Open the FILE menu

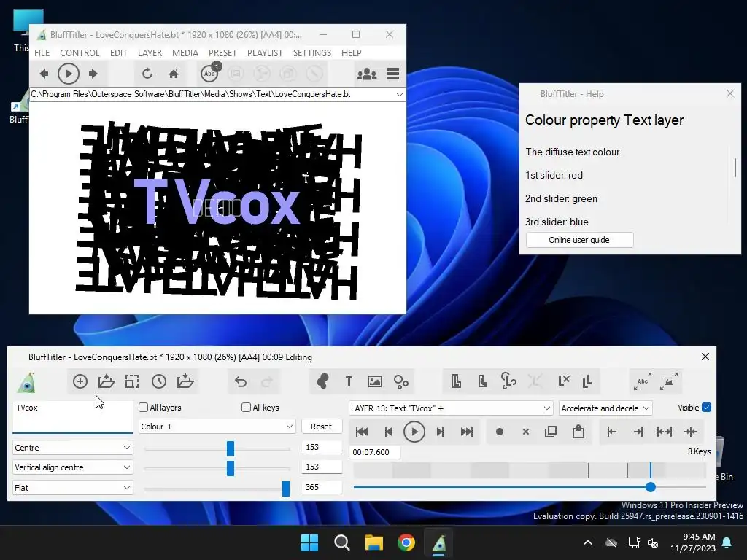coord(42,52)
